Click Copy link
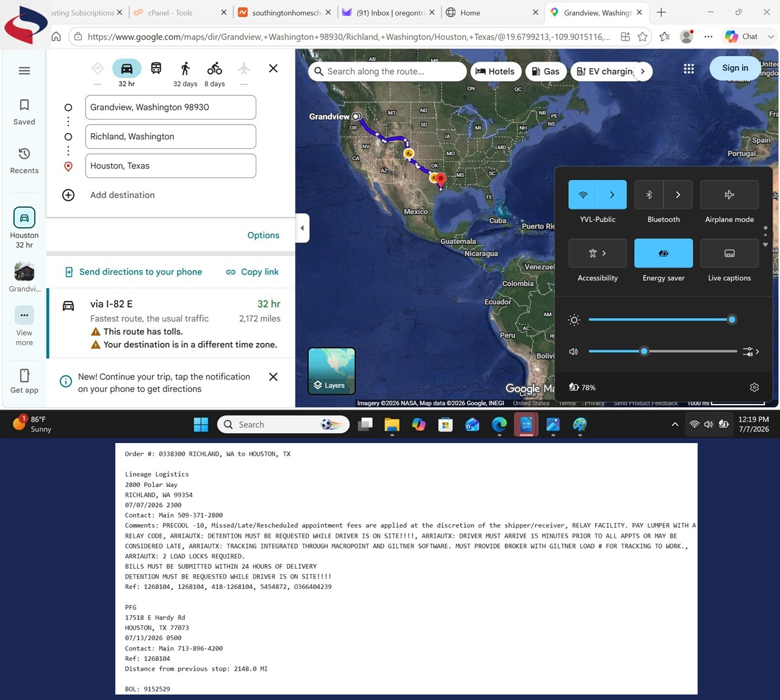Screen dimensions: 780x700 [x=252, y=272]
